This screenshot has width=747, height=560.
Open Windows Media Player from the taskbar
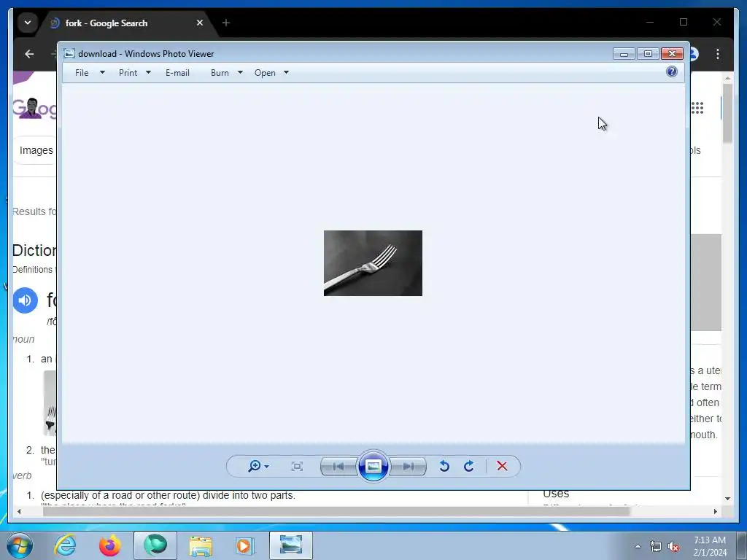(245, 545)
